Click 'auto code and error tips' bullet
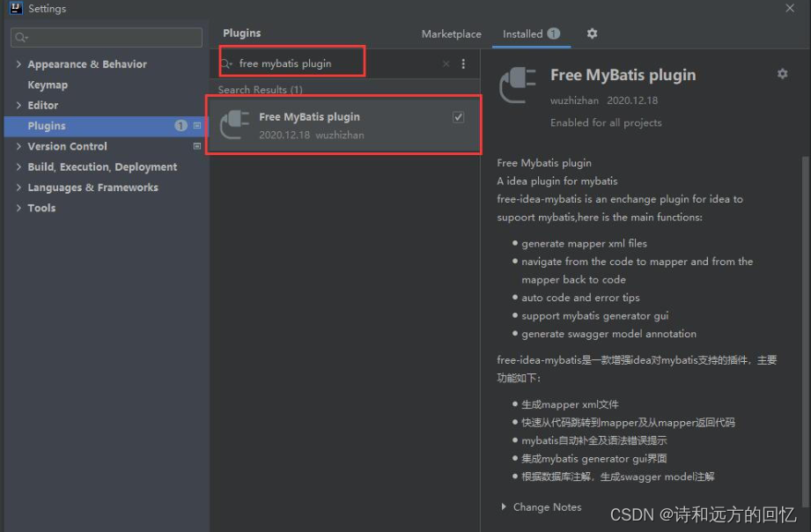This screenshot has width=811, height=532. click(580, 298)
